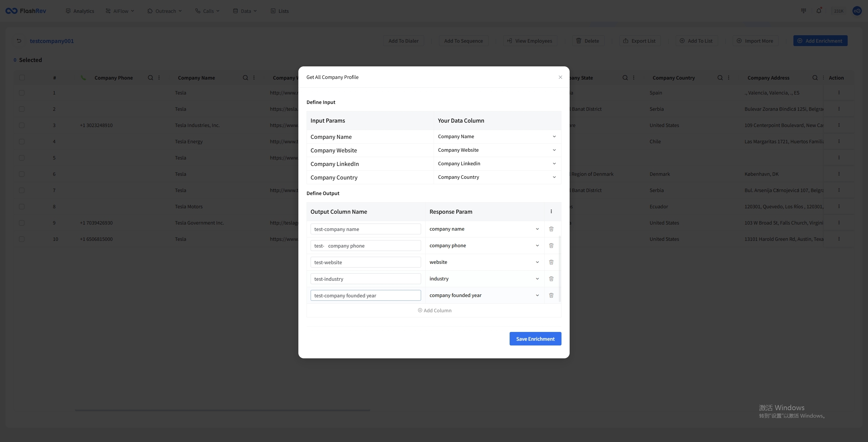The width and height of the screenshot is (868, 442).
Task: Open Response Param header three-dot menu
Action: (551, 211)
